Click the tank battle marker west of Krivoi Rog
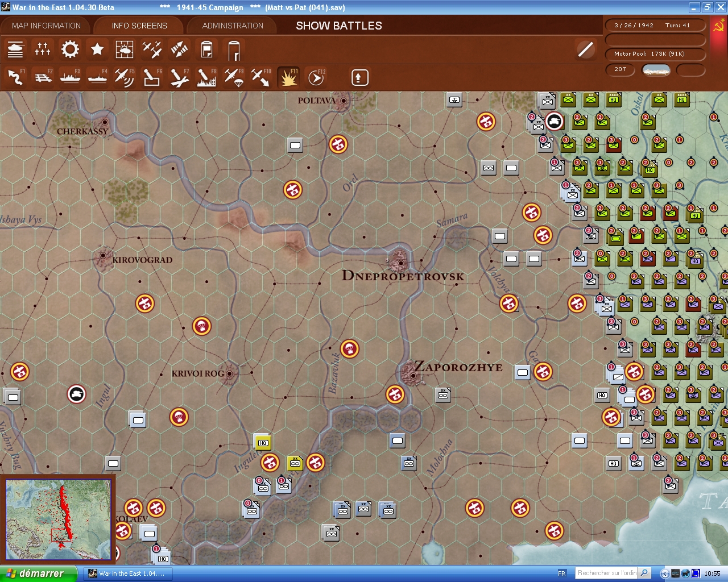Image resolution: width=728 pixels, height=582 pixels. pyautogui.click(x=77, y=394)
